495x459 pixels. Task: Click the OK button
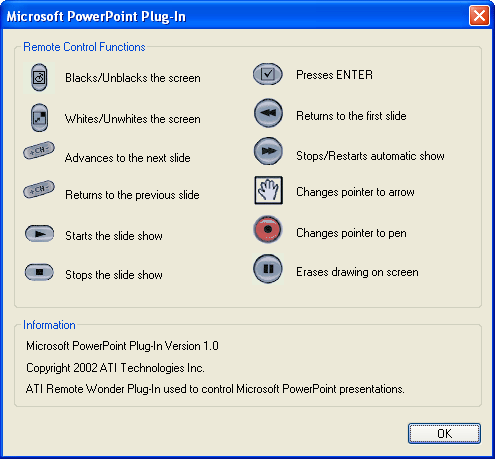pyautogui.click(x=444, y=433)
